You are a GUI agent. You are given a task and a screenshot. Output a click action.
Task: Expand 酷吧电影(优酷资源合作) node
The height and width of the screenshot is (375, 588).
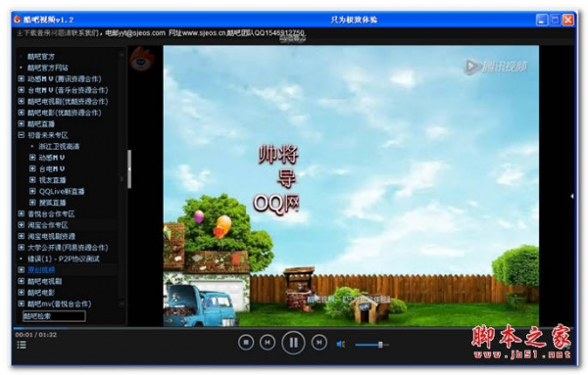point(21,113)
